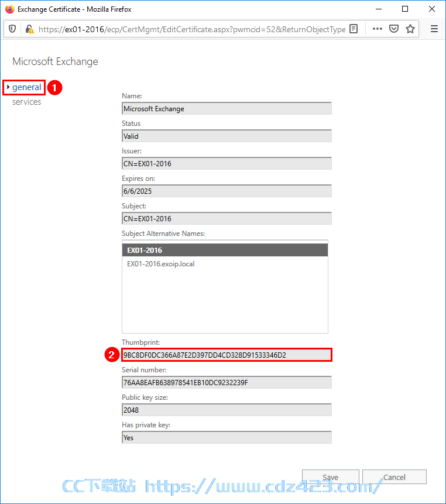This screenshot has height=504, width=446.
Task: Switch to the services tab
Action: (x=27, y=102)
